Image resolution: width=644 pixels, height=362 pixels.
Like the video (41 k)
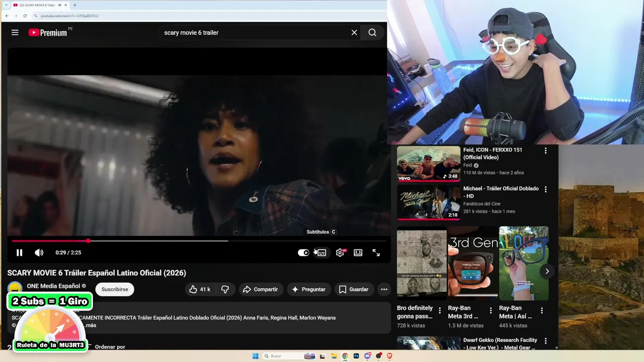[200, 289]
